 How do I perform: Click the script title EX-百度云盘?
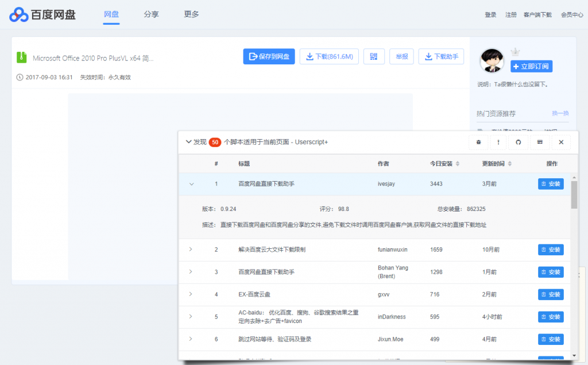[254, 294]
